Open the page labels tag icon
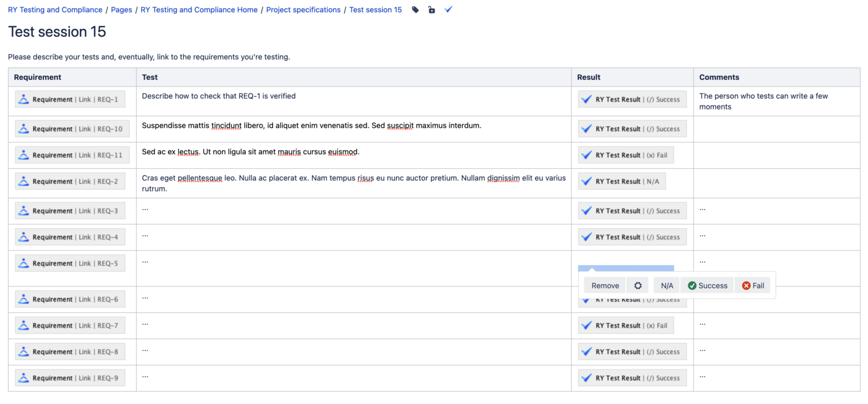This screenshot has height=404, width=868. pos(415,10)
